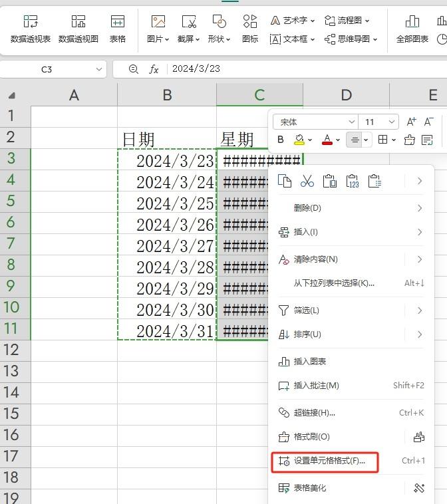
Task: Expand more paste options chevron
Action: click(x=419, y=181)
